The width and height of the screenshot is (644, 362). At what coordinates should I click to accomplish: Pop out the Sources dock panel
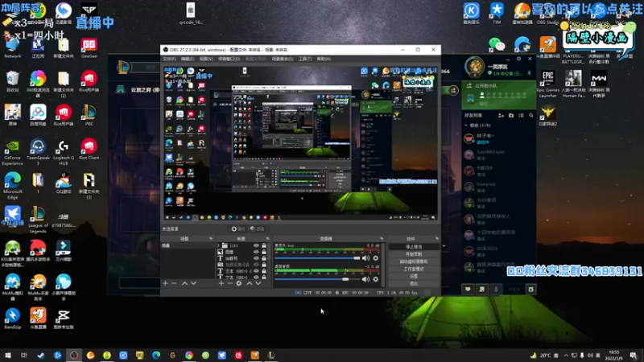(x=267, y=238)
